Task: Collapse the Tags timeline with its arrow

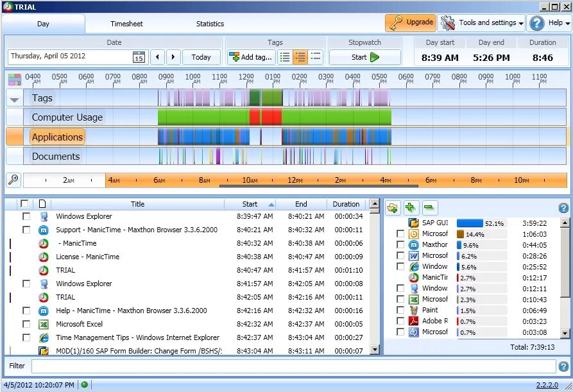Action: tap(15, 99)
